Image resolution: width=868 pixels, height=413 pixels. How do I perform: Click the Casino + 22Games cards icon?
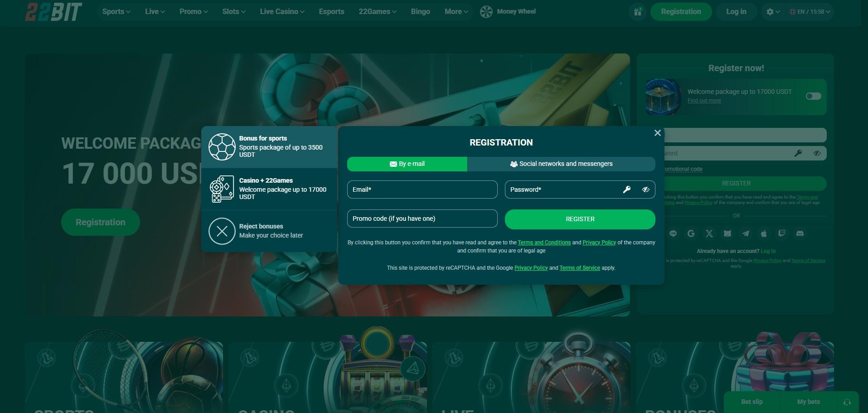222,189
